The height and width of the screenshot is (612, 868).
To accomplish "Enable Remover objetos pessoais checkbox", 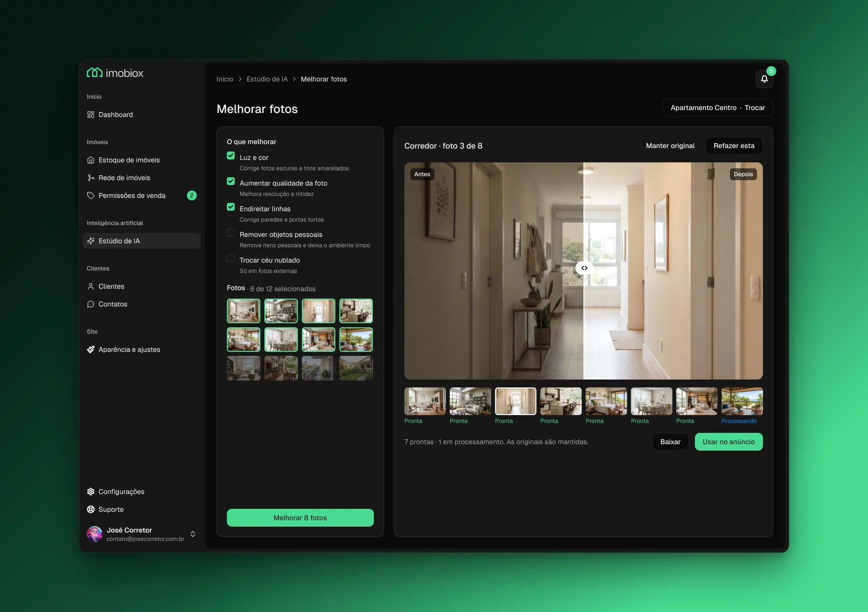I will [231, 232].
